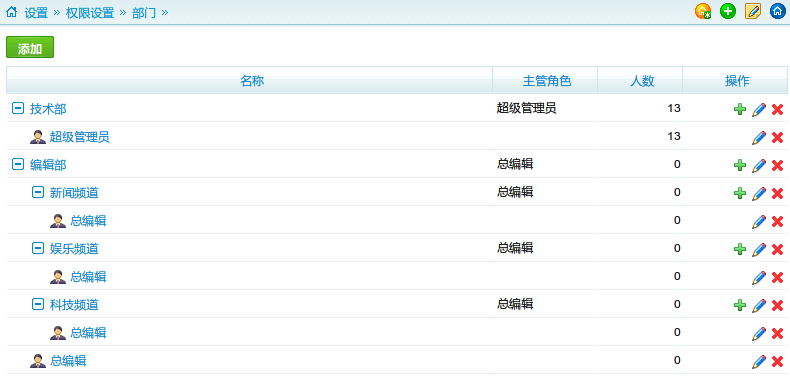This screenshot has height=384, width=790.
Task: Click the 名称 column header
Action: 250,81
